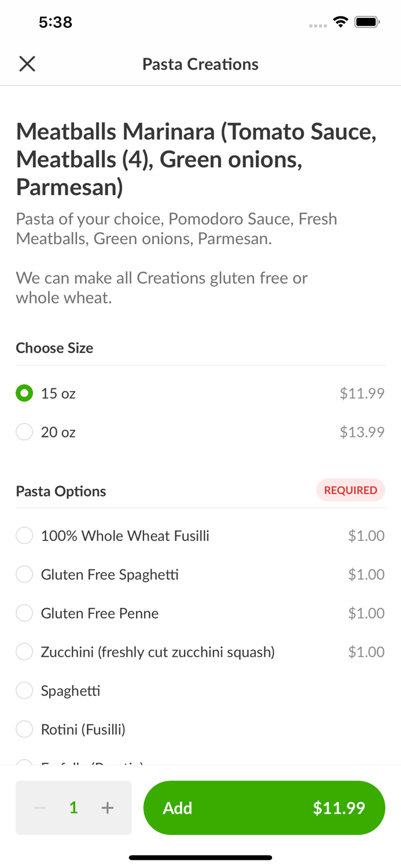Screen dimensions: 401x868
Task: Tap the plus icon to increase quantity
Action: click(108, 808)
